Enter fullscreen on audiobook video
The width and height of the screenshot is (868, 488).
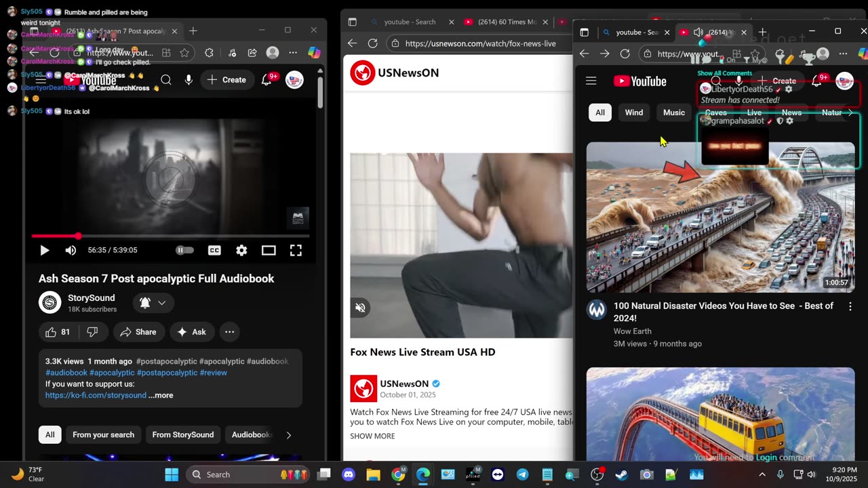(296, 250)
